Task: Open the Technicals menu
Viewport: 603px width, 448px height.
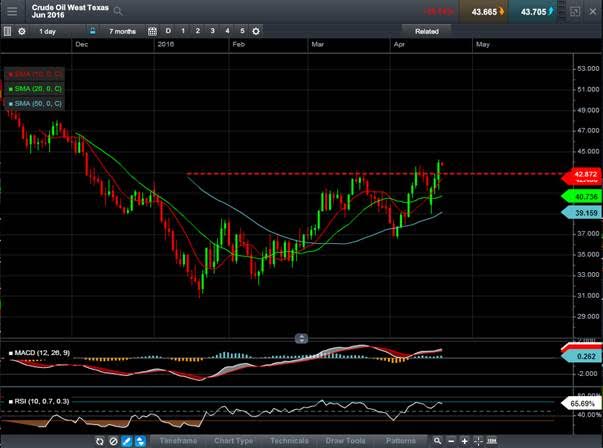Action: [289, 441]
